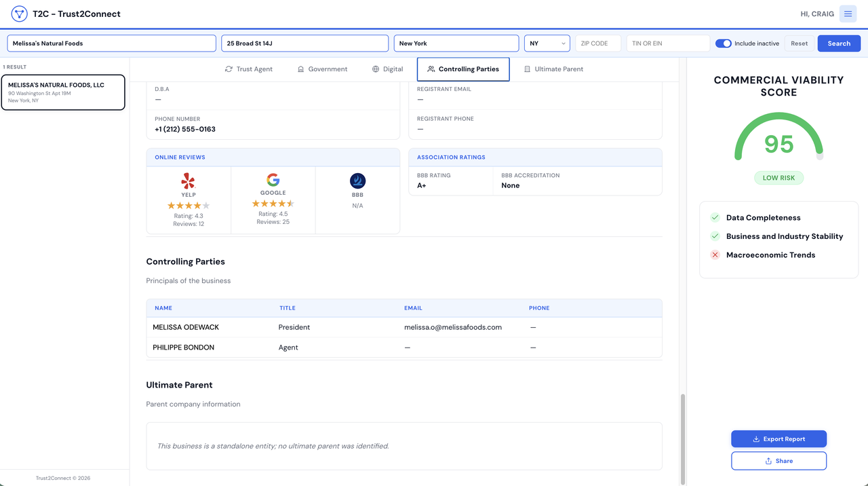Select the Controlling Parties tab

pyautogui.click(x=463, y=69)
